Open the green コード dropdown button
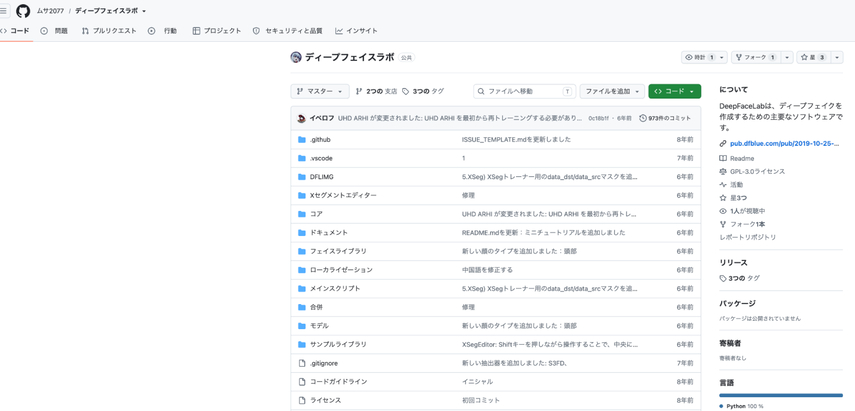This screenshot has width=855, height=411. (x=675, y=92)
